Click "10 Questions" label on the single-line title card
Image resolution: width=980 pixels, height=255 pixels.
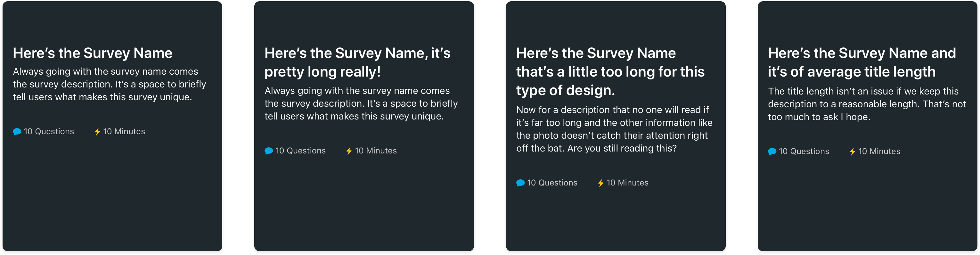(x=49, y=132)
